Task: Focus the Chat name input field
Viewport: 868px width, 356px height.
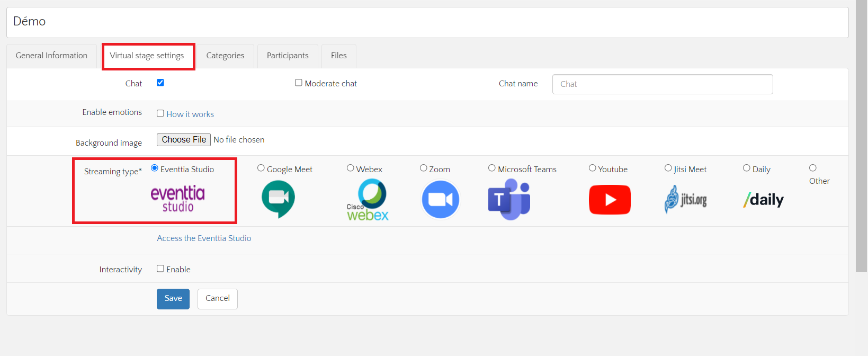Action: [662, 84]
